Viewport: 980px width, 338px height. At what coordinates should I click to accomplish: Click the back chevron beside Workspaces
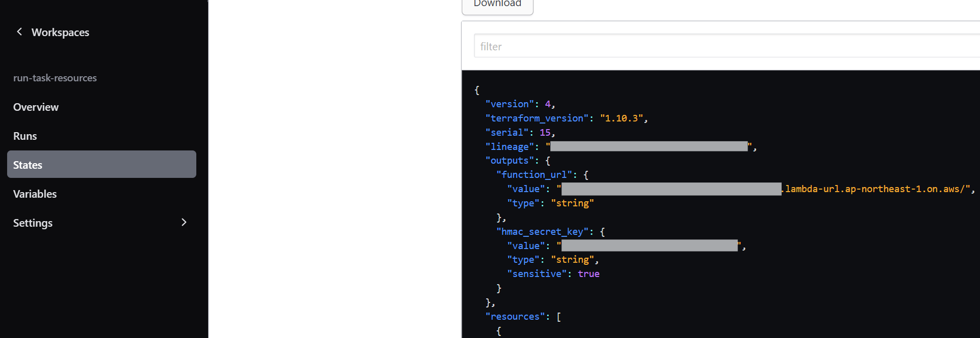[x=19, y=32]
